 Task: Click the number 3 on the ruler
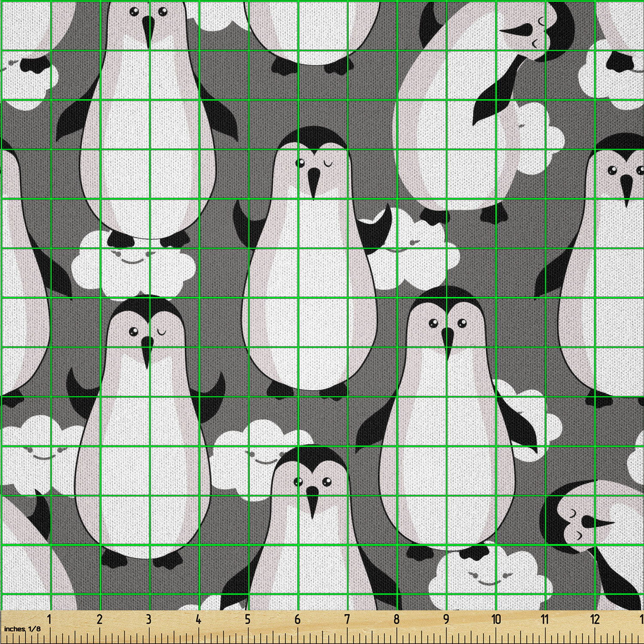(x=149, y=619)
